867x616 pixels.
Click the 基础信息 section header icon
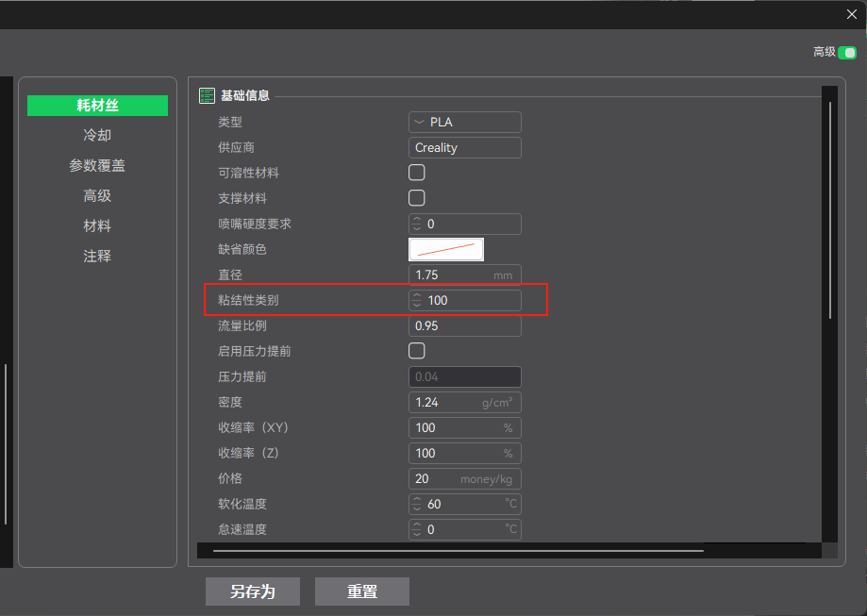tap(207, 95)
